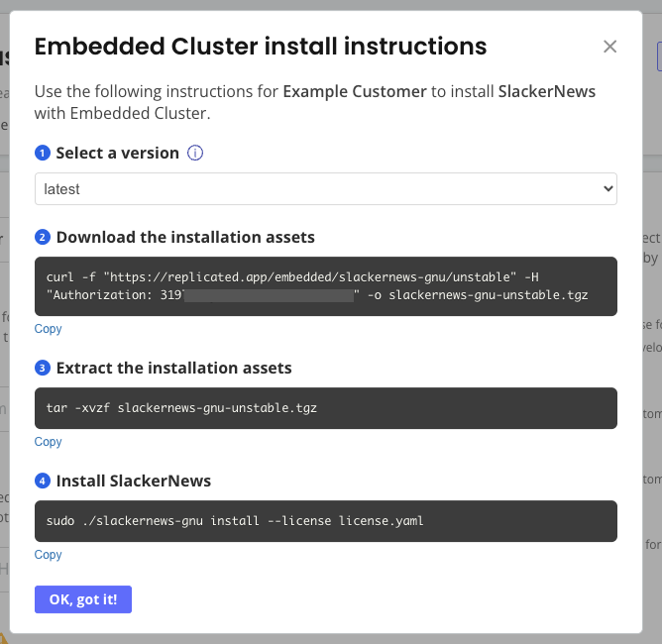Open the version dropdown showing latest

coord(325,189)
